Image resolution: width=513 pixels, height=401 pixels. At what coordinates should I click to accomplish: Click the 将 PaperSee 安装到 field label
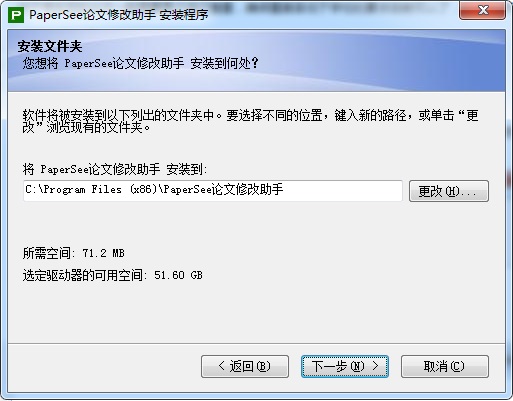tap(115, 169)
